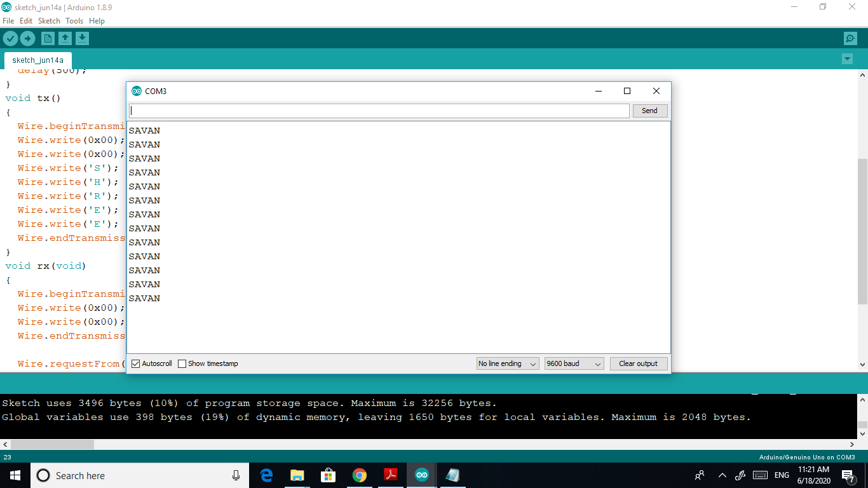Click the console horizontal scrollbar thumb
Screen dimensions: 868x488
point(52,445)
